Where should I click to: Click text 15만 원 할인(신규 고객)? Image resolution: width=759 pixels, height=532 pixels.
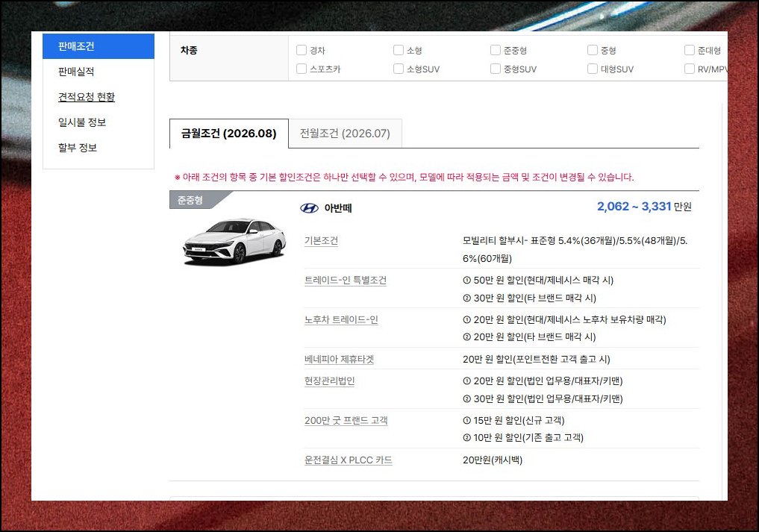tap(513, 420)
